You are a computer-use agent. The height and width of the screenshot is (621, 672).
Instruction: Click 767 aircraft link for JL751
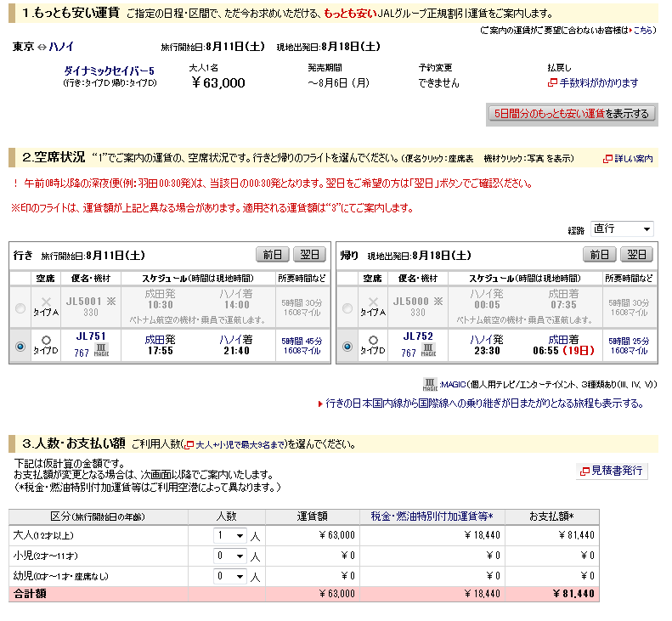point(82,353)
